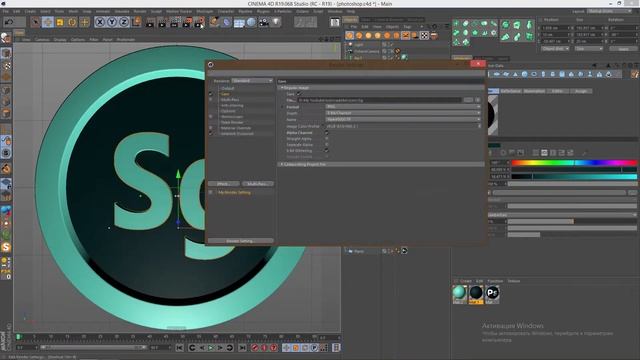Viewport: 640px width, 360px height.
Task: Click the orange S snap icon
Action: pos(6,247)
